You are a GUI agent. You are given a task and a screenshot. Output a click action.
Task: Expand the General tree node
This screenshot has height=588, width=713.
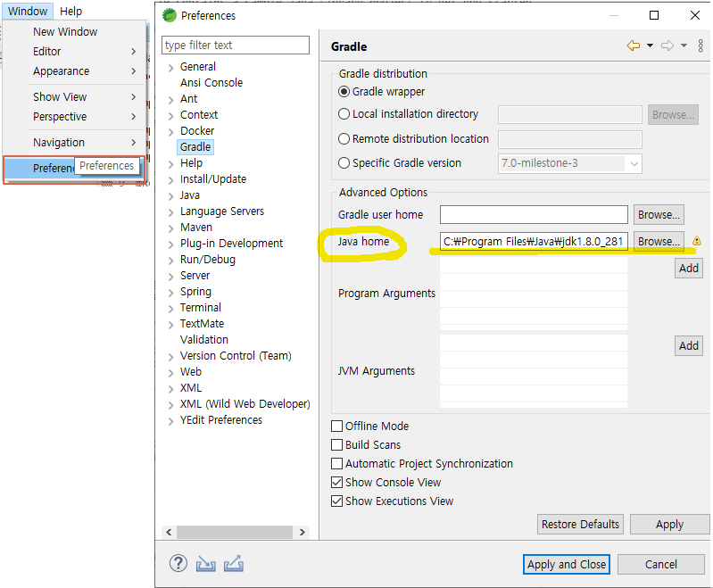pyautogui.click(x=171, y=68)
